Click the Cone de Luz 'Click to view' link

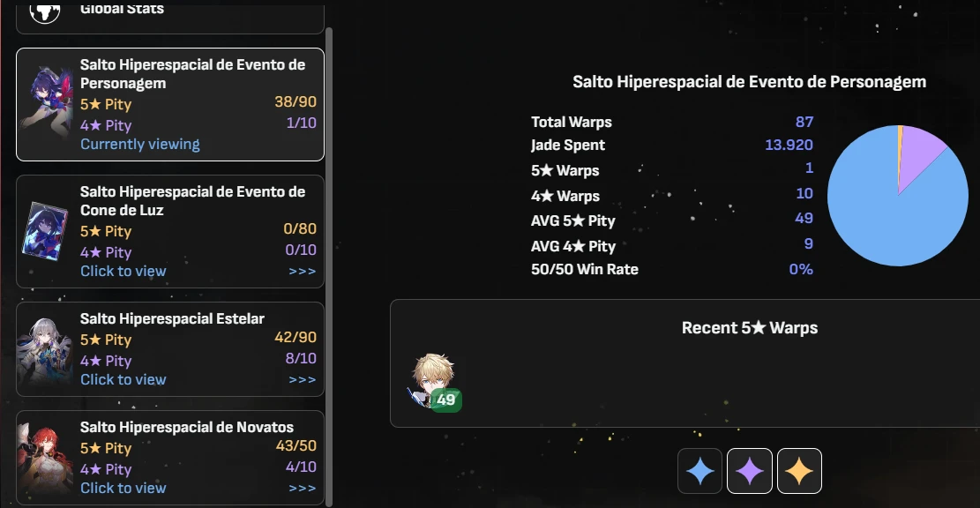pos(123,271)
